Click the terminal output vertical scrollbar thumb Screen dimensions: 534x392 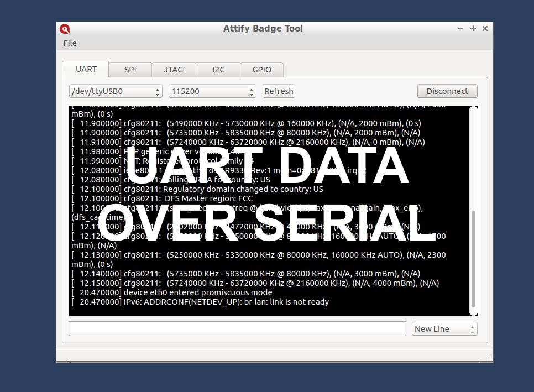(473, 259)
